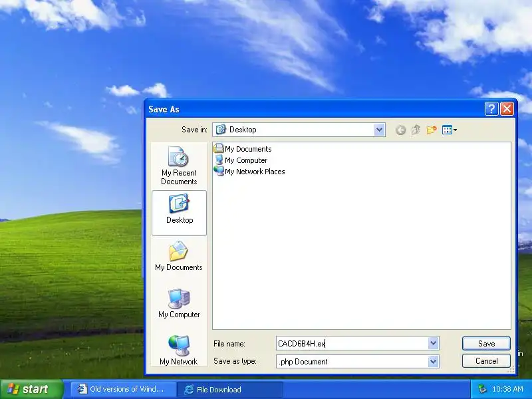Go up one folder level

click(416, 130)
